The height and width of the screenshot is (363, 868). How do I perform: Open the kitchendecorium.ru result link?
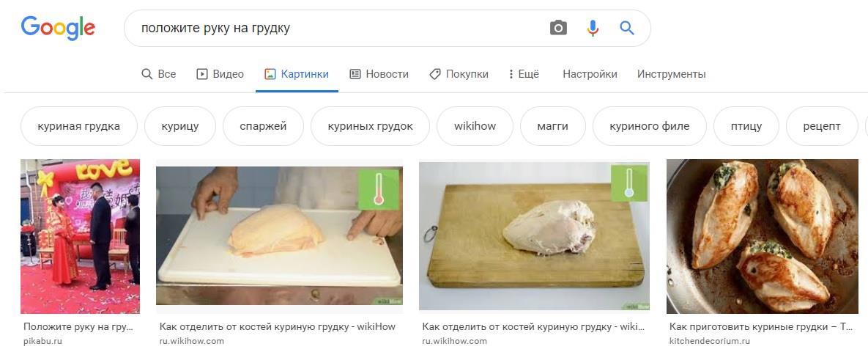click(709, 342)
